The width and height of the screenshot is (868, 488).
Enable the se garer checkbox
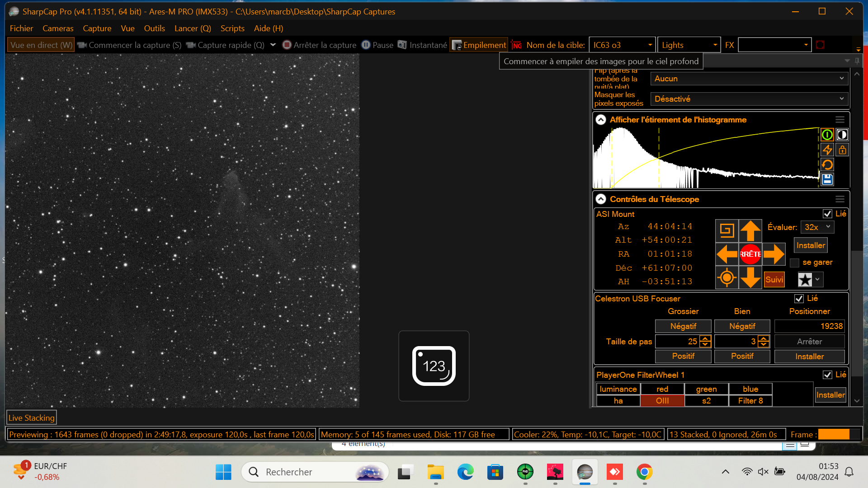pyautogui.click(x=794, y=263)
